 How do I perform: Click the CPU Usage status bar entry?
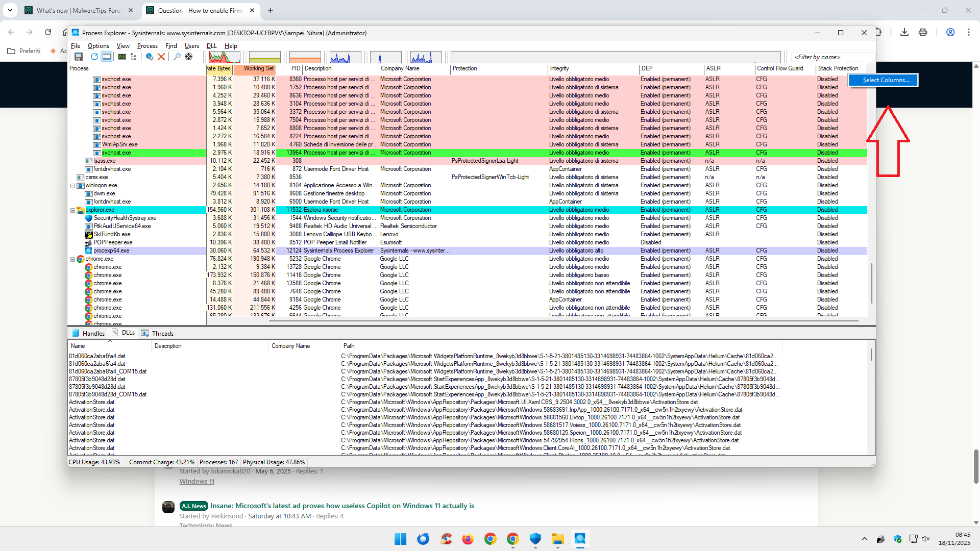94,462
